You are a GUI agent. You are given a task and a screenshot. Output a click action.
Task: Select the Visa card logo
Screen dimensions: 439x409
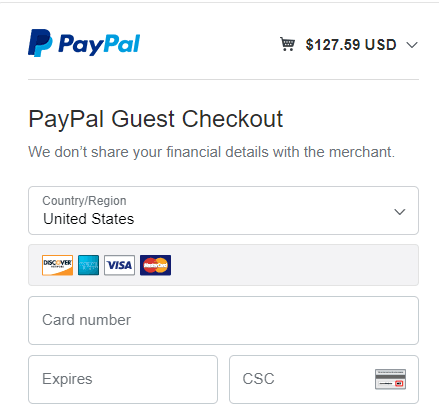point(119,265)
